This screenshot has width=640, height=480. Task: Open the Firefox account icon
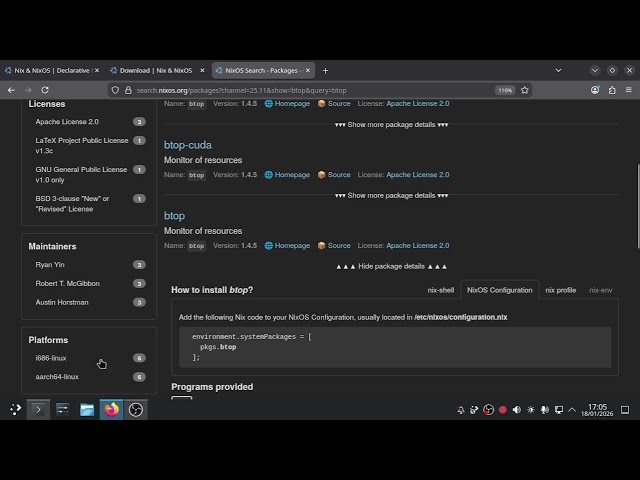(x=595, y=90)
